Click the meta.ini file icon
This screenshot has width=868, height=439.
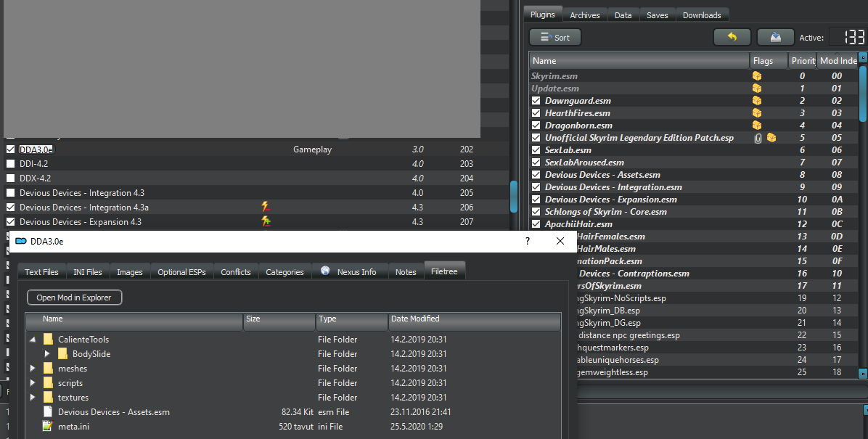(48, 426)
